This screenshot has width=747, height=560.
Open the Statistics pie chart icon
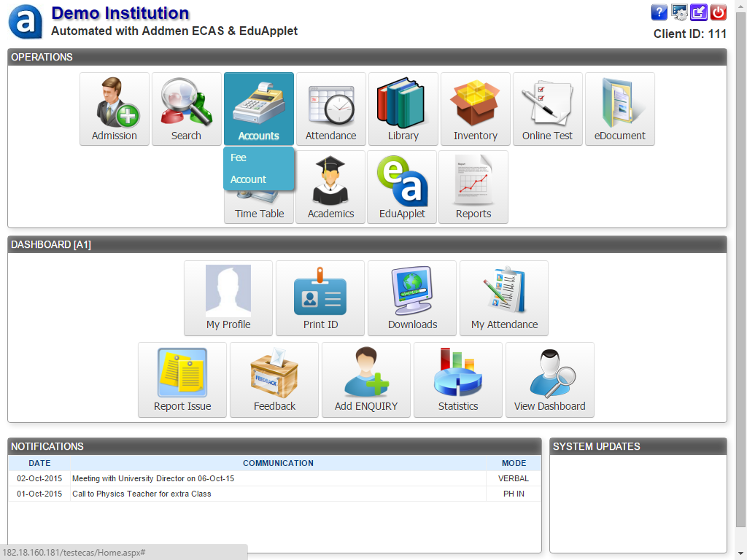457,379
